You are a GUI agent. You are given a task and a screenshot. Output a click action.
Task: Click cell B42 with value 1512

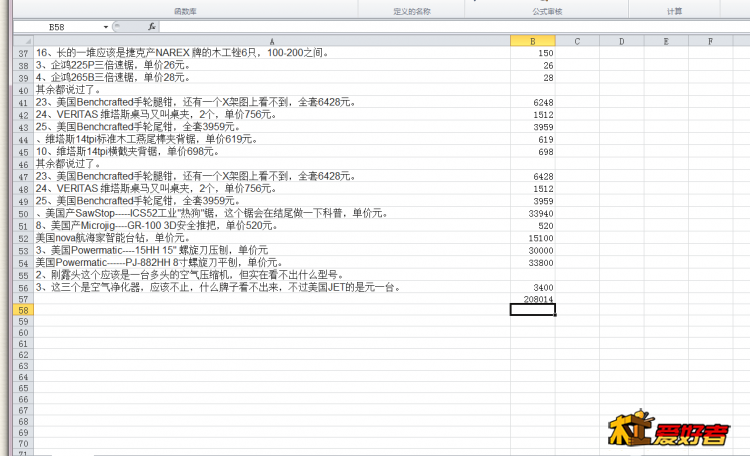pos(532,115)
